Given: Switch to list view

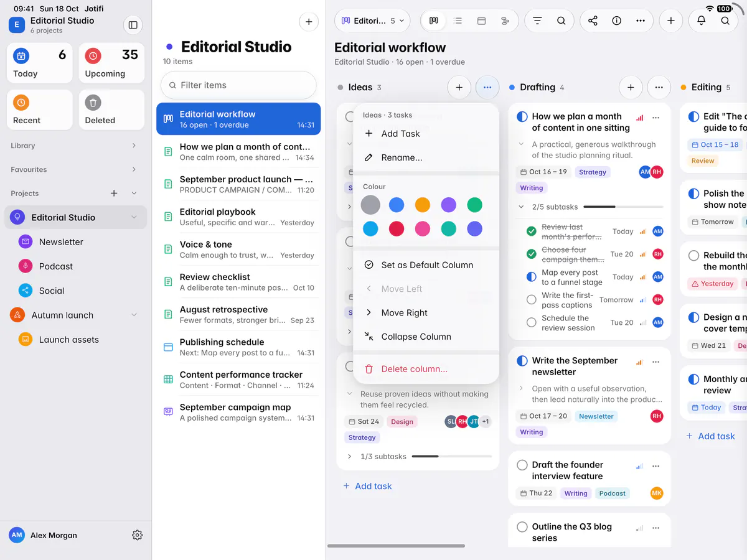Looking at the screenshot, I should 458,21.
